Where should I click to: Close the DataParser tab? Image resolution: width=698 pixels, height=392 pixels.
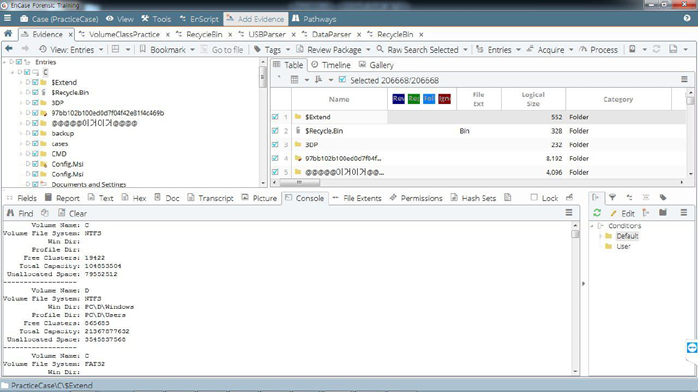tap(359, 34)
